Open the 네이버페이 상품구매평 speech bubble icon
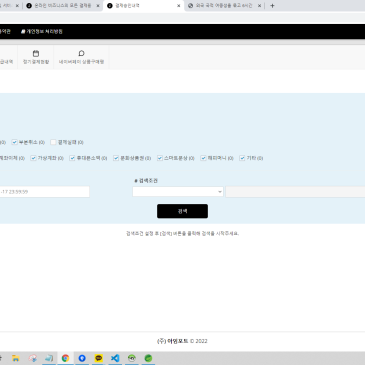The width and height of the screenshot is (365, 365). tap(81, 57)
